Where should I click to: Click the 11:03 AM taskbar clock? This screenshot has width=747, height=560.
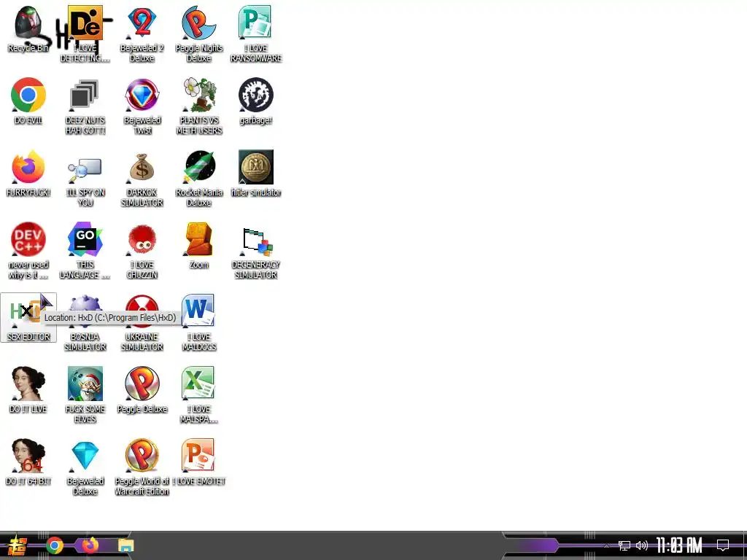(x=679, y=545)
